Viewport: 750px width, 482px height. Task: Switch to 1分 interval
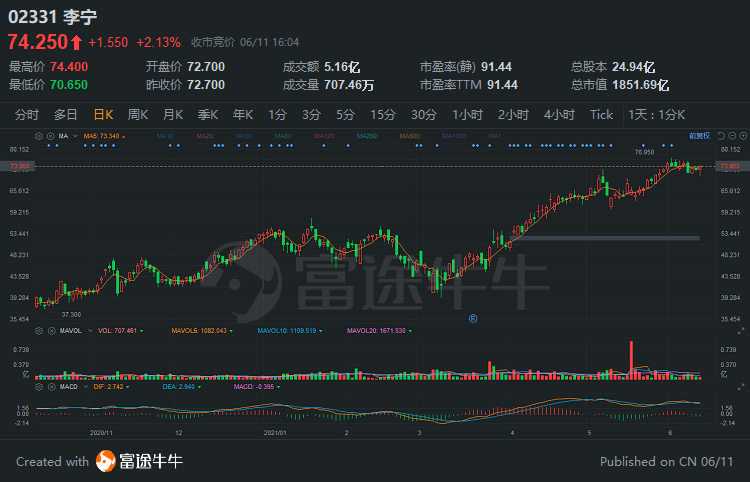(x=277, y=115)
